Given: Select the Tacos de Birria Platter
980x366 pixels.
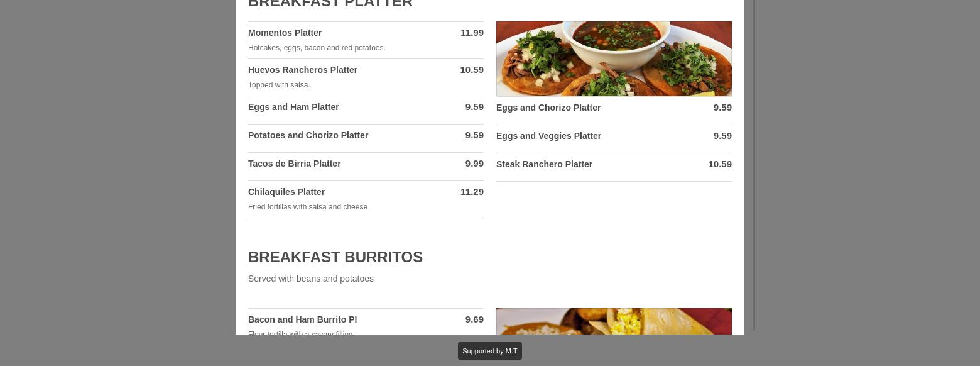Looking at the screenshot, I should tap(366, 167).
